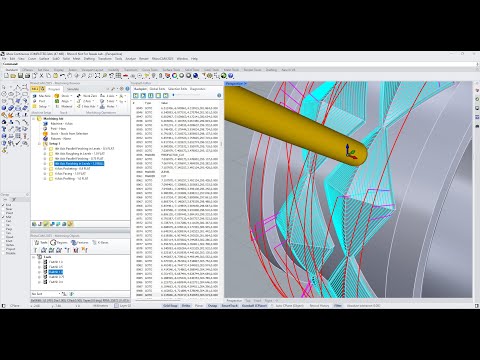Select the 4 Axis Posthoming operation
The image size is (480, 360).
(x=72, y=169)
